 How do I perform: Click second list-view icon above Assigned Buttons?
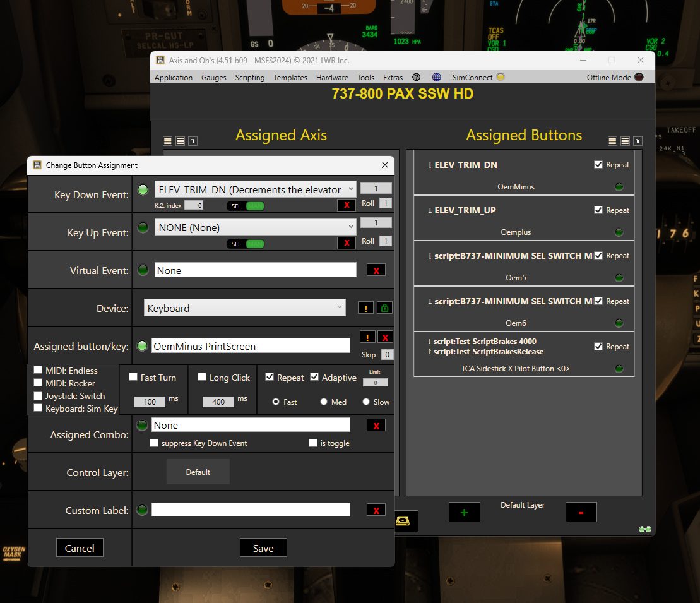point(625,141)
